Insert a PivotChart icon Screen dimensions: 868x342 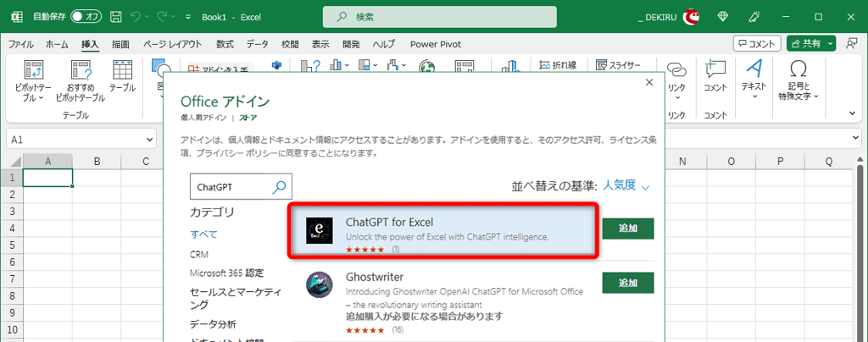[465, 67]
